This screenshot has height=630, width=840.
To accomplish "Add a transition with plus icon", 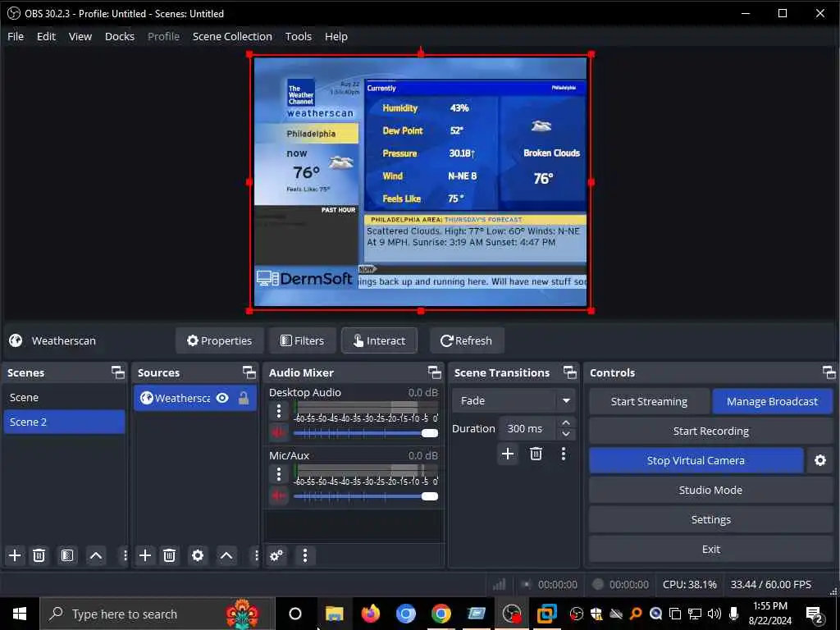I will pos(507,454).
